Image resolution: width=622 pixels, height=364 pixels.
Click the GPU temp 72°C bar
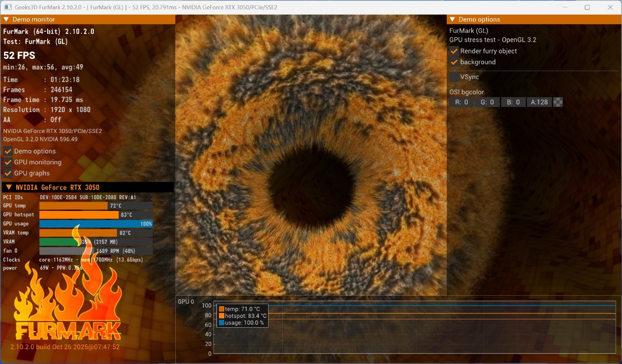(96, 206)
